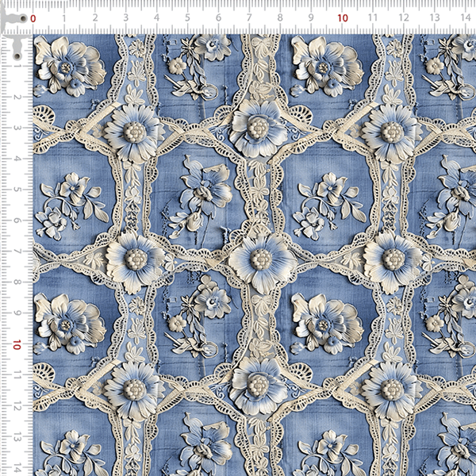Select the number 5 on the top ruler
This screenshot has width=476, height=476.
click(x=187, y=17)
